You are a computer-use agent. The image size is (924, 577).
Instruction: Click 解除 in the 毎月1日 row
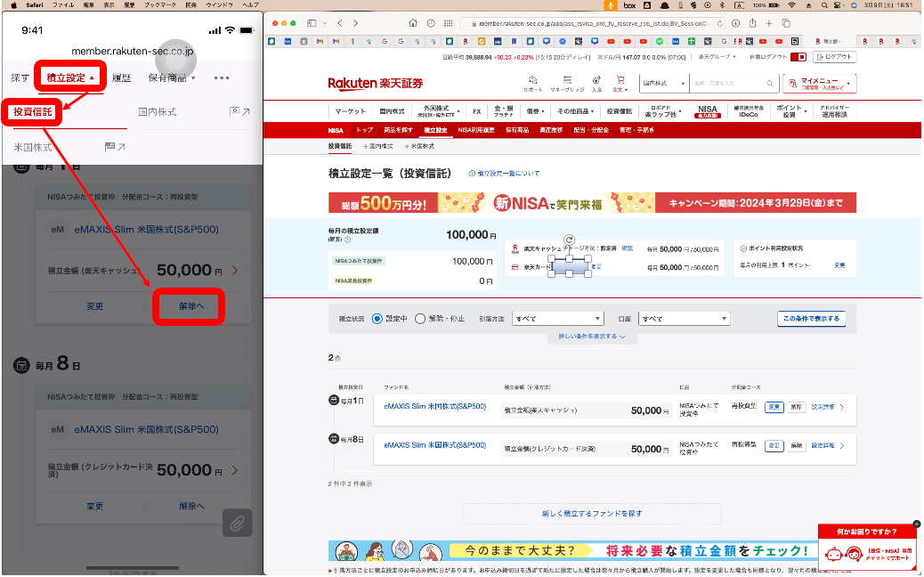(796, 407)
